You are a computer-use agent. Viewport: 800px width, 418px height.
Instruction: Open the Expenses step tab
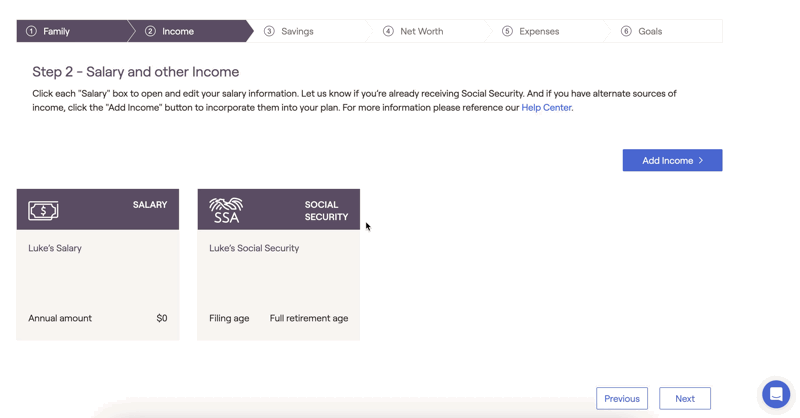coord(547,31)
